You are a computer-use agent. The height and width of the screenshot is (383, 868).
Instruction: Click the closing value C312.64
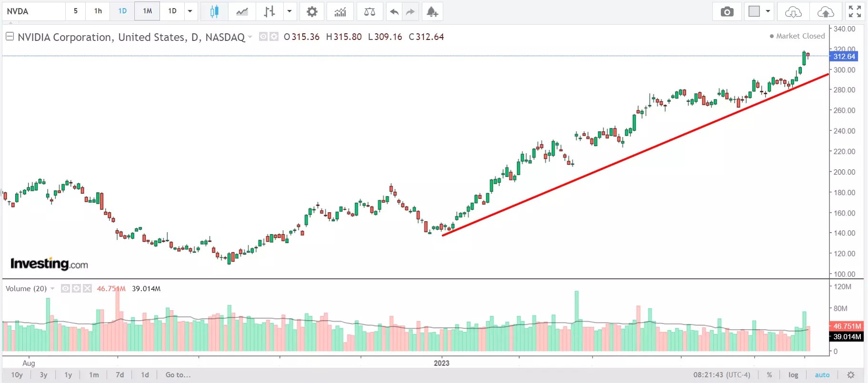tap(426, 37)
